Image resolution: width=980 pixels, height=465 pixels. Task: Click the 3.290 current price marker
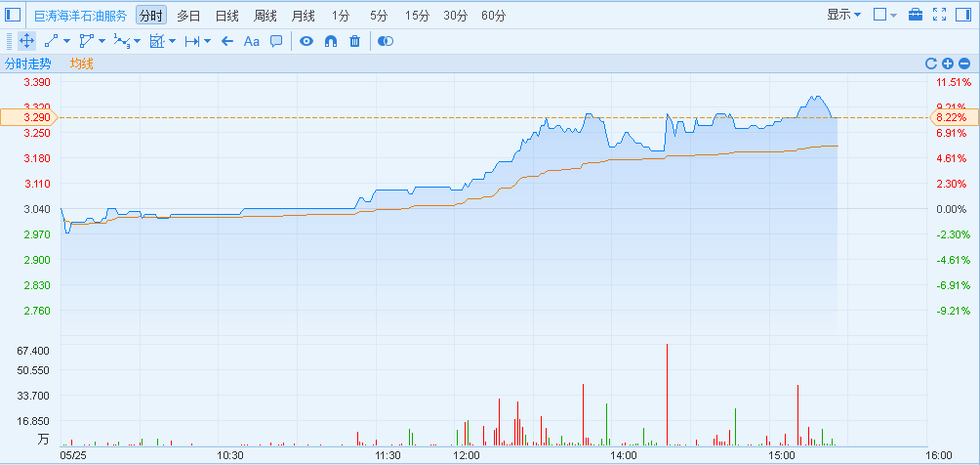pyautogui.click(x=28, y=117)
